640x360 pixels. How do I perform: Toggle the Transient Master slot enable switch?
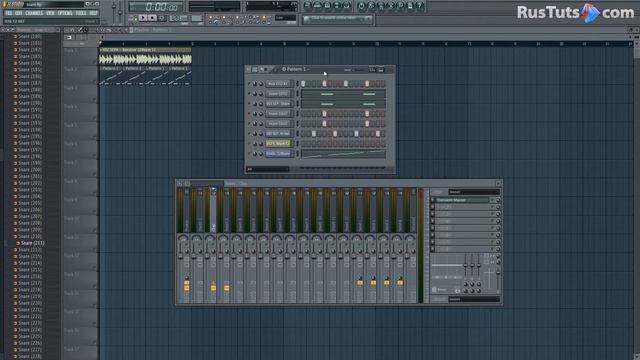[492, 200]
